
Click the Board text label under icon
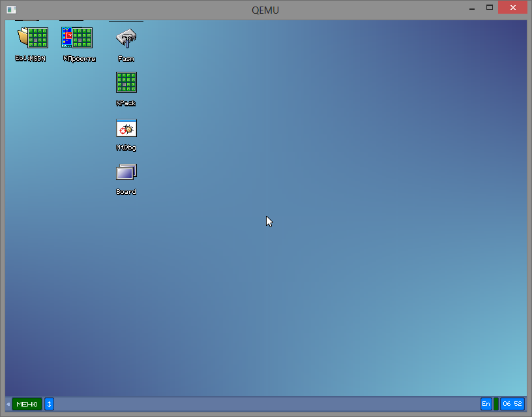[x=126, y=192]
